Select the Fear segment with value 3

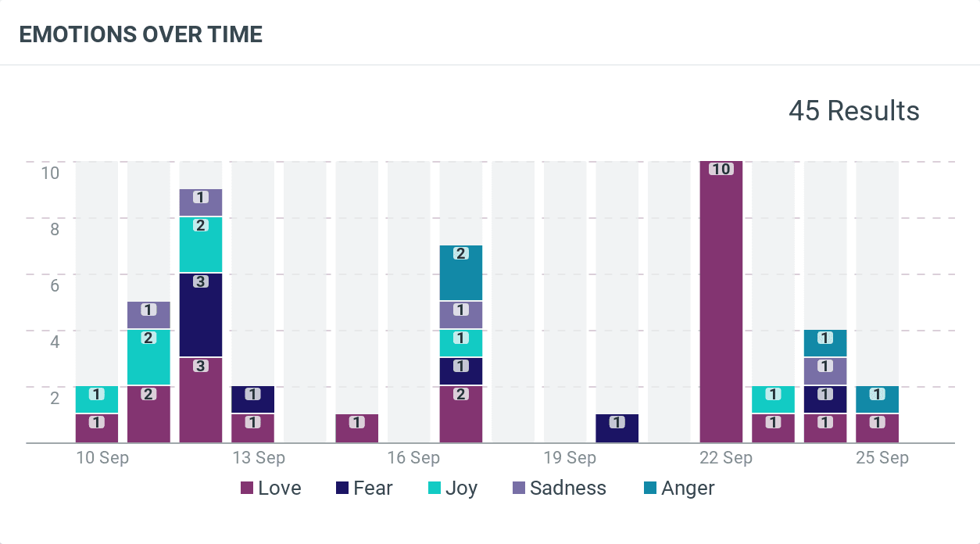tap(201, 314)
